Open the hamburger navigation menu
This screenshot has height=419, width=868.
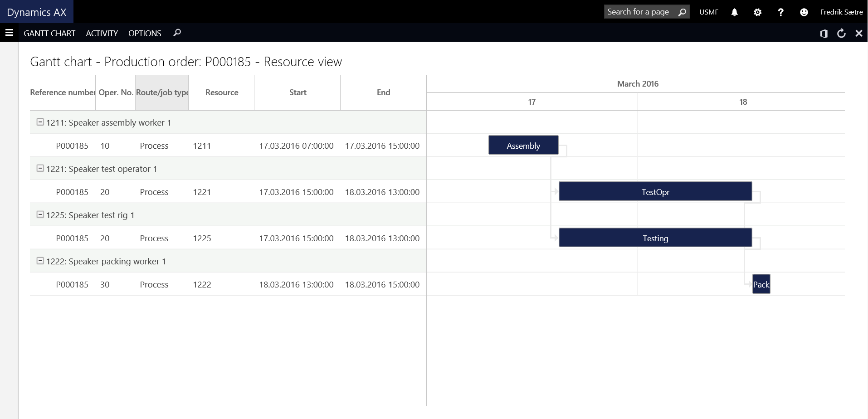click(x=9, y=33)
